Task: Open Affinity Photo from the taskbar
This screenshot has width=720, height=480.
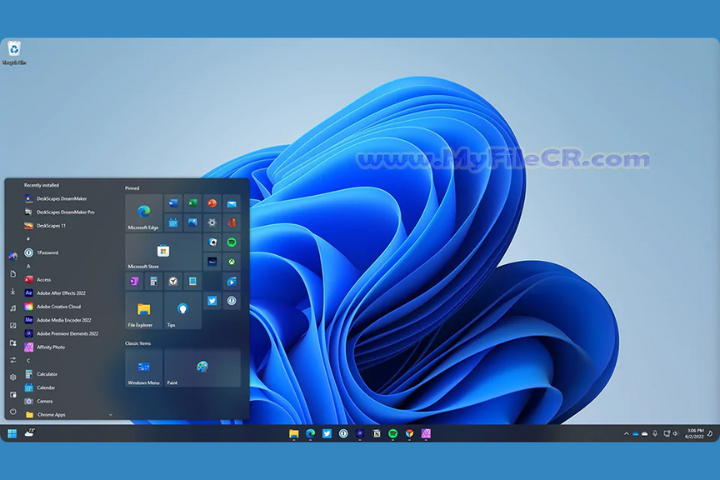Action: (426, 433)
